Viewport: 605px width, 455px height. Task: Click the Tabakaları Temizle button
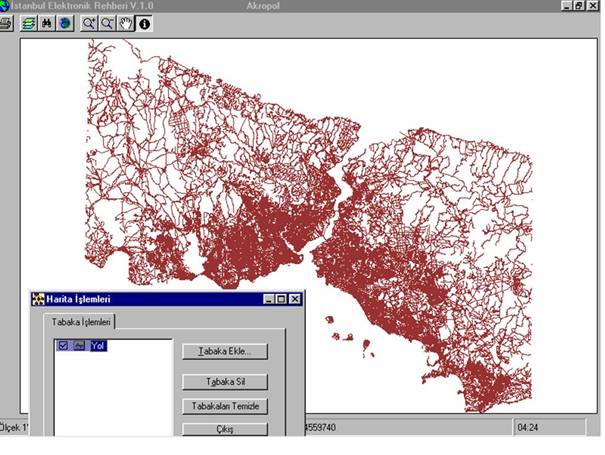[x=225, y=407]
